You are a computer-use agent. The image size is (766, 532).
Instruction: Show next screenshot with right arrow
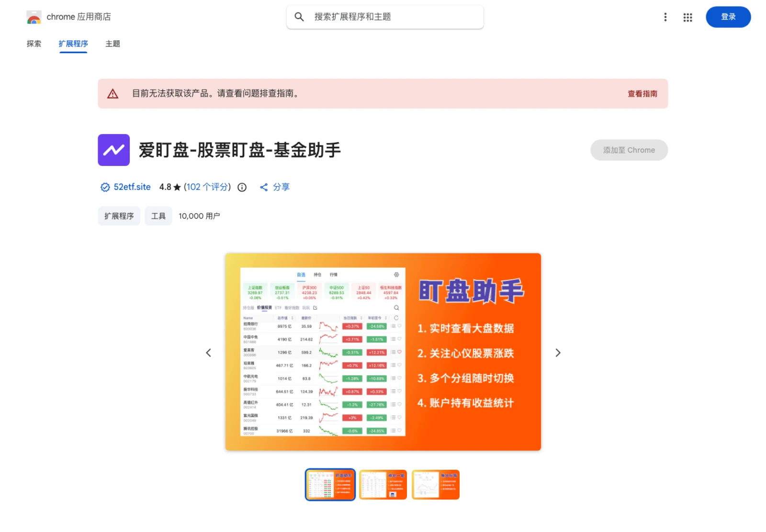pyautogui.click(x=558, y=353)
